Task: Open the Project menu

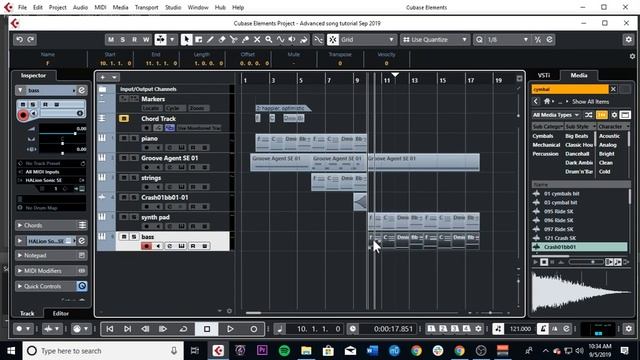Action: [58, 7]
